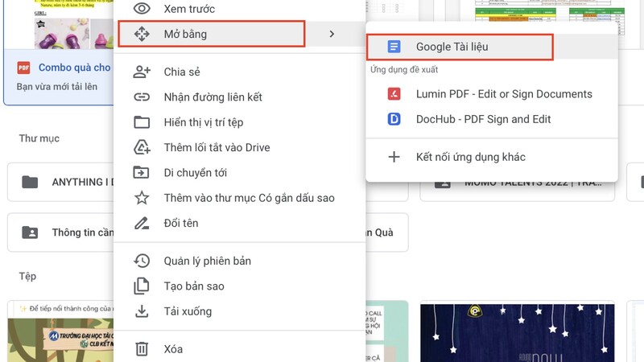The image size is (644, 362).
Task: Click the copy icon for Tạo bản sao
Action: (x=142, y=286)
